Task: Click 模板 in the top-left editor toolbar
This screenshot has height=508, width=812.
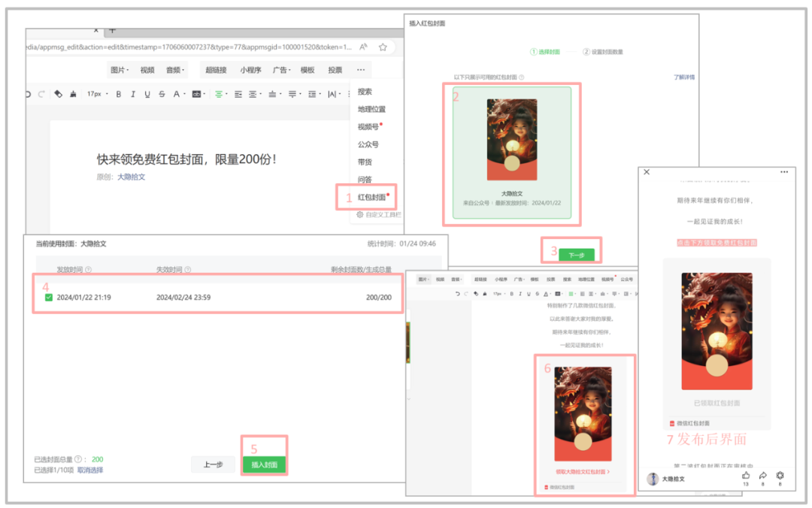Action: tap(308, 70)
